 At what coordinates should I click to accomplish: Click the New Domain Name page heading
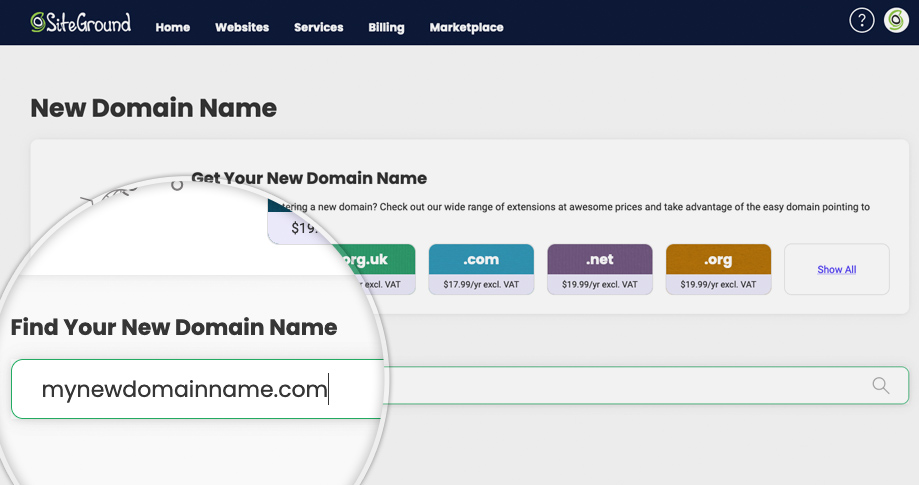[154, 108]
